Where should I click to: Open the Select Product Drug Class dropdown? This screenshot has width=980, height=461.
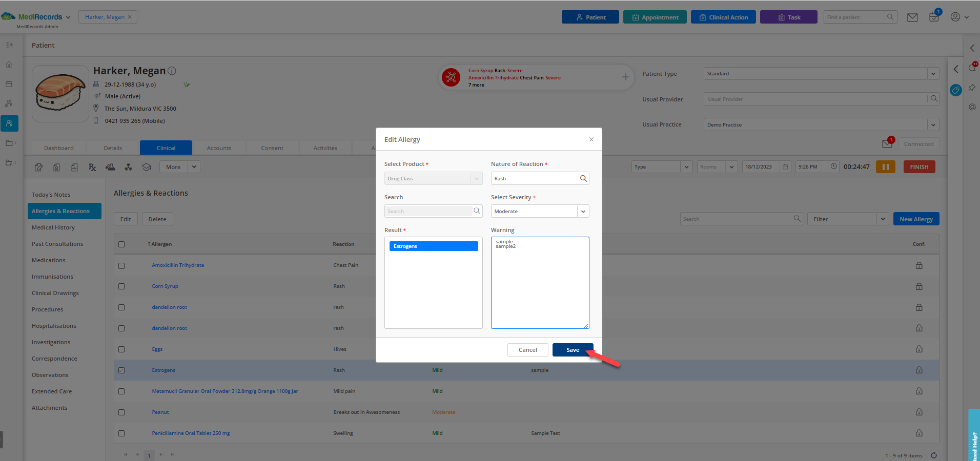433,178
